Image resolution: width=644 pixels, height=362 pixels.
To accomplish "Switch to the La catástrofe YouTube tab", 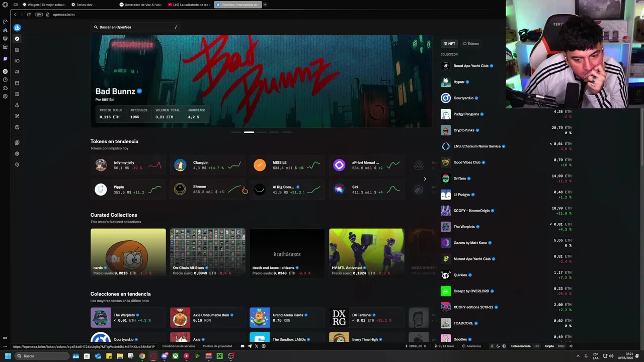I will pos(188,5).
